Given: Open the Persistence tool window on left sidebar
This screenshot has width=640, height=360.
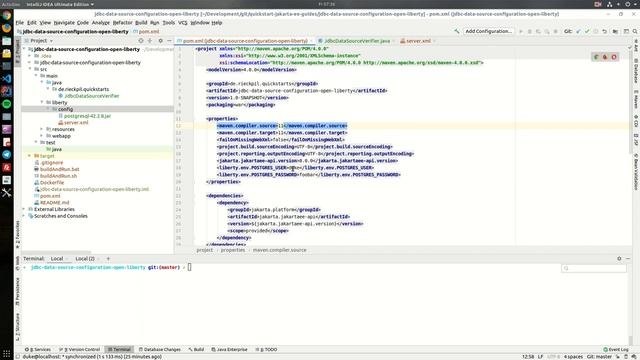Looking at the screenshot, I should click(18, 291).
